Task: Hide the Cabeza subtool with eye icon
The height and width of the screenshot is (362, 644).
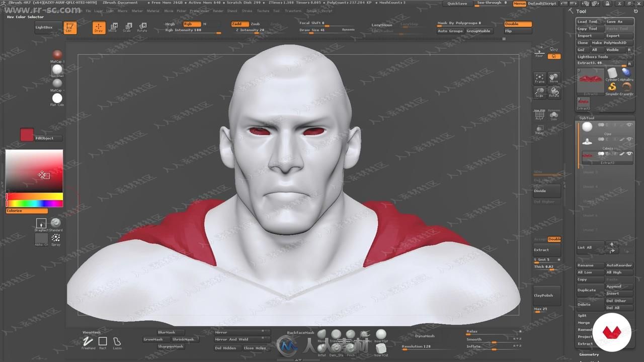Action: point(629,139)
